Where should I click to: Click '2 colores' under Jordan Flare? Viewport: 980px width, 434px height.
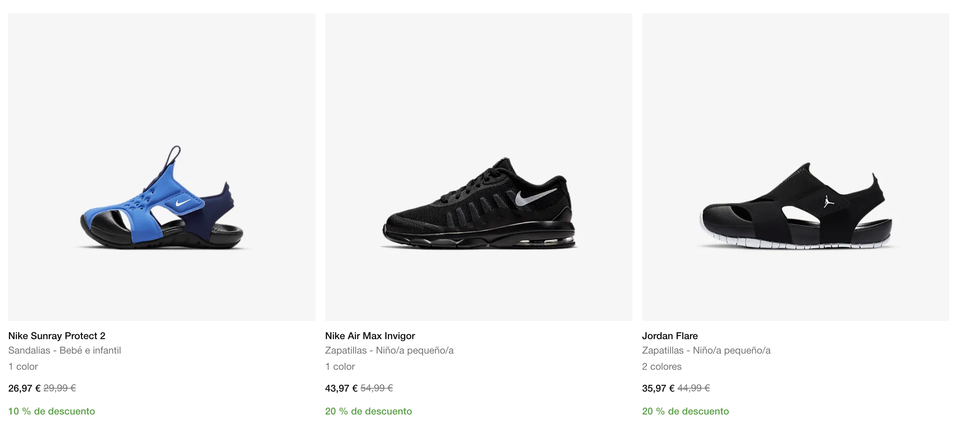coord(662,367)
